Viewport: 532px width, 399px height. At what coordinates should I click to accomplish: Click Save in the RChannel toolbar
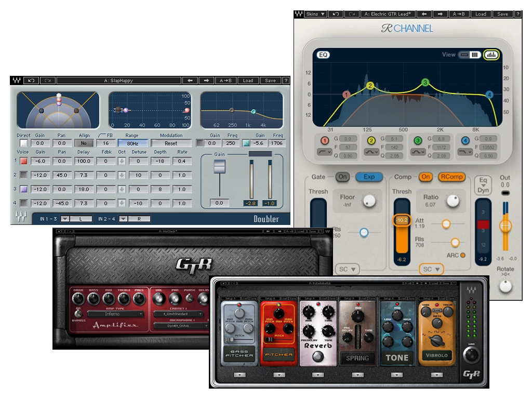tap(502, 14)
